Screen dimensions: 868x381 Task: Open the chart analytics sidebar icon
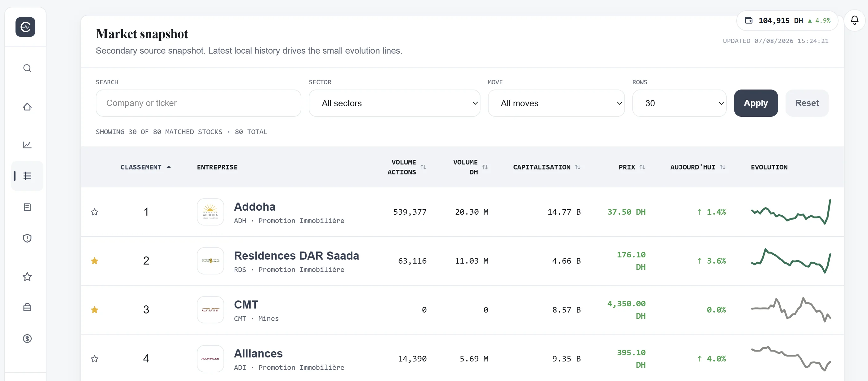coord(27,145)
